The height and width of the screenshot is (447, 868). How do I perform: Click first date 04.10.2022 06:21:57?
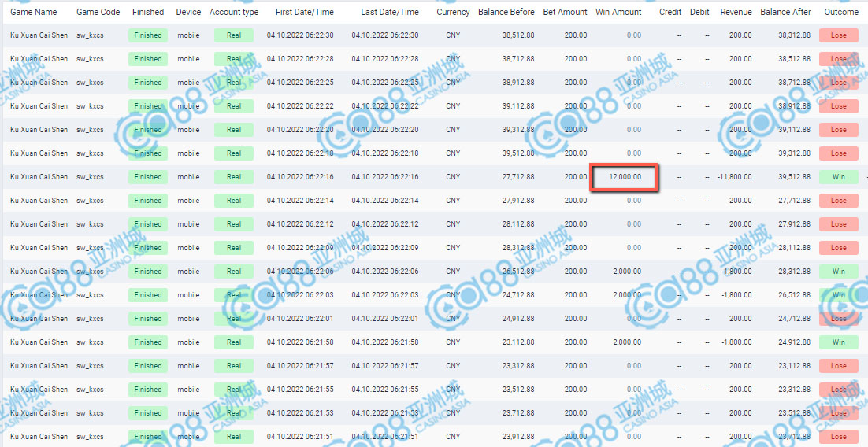tap(300, 366)
